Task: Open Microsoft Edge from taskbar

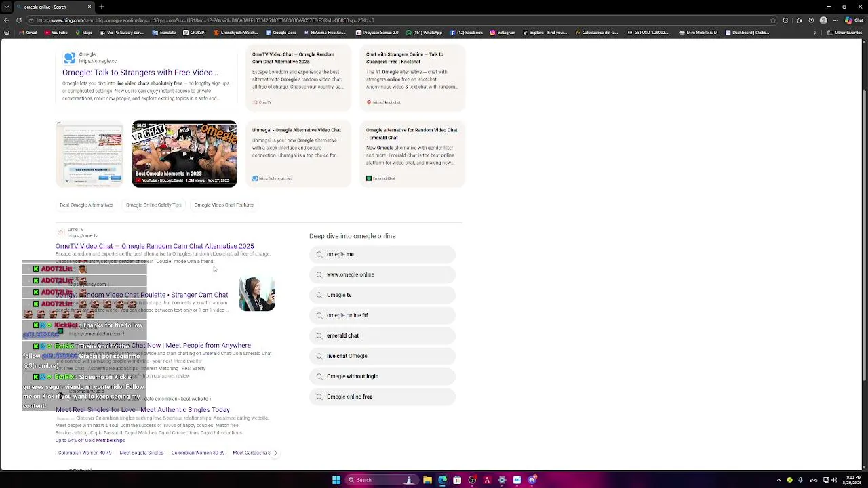Action: [x=442, y=480]
